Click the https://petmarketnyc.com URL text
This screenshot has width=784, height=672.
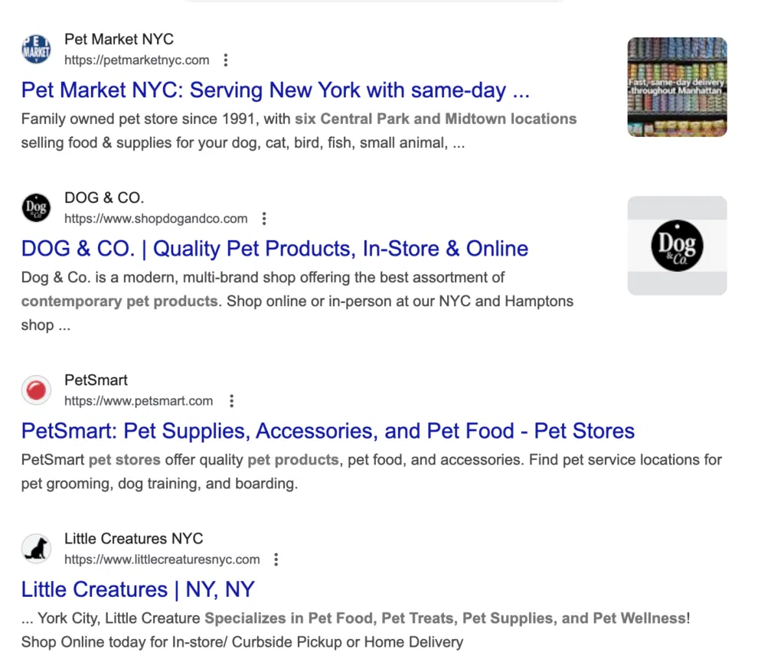pos(137,60)
